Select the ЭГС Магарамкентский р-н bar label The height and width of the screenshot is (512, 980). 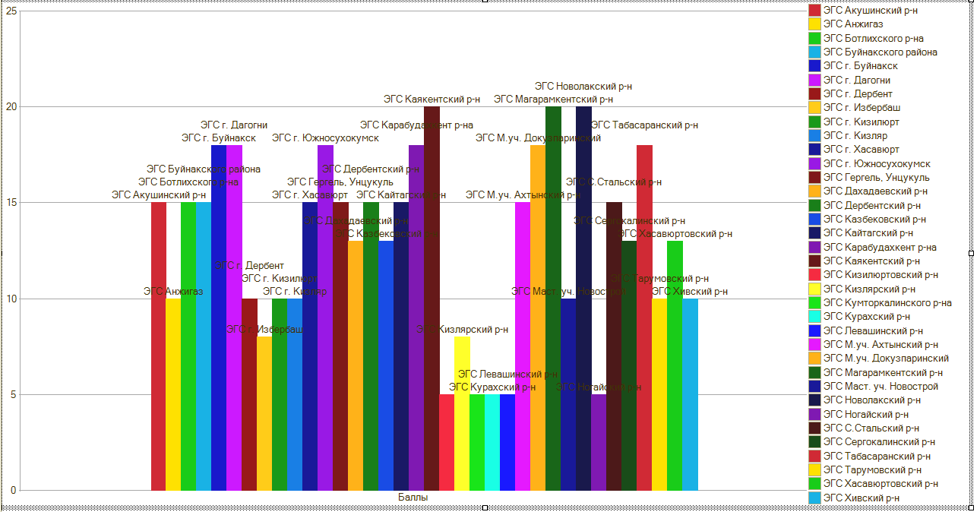pos(552,99)
